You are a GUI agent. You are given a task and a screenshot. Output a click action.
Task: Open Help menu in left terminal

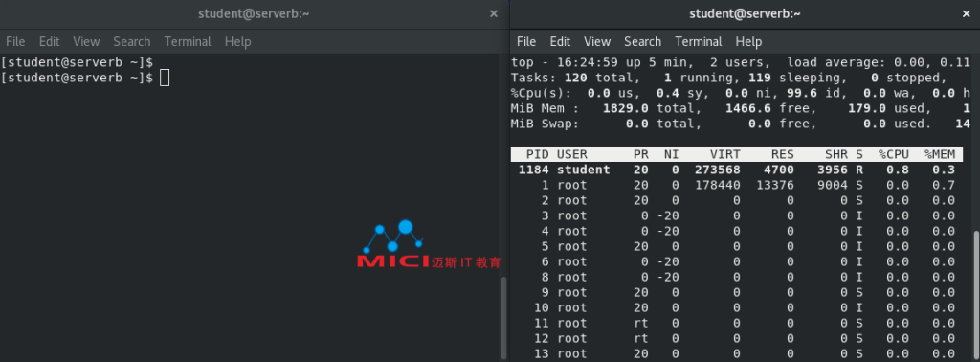click(x=237, y=42)
